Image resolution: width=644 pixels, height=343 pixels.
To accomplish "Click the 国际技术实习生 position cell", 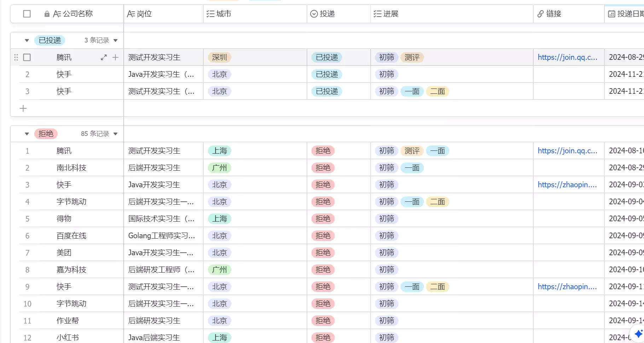I will (x=163, y=219).
